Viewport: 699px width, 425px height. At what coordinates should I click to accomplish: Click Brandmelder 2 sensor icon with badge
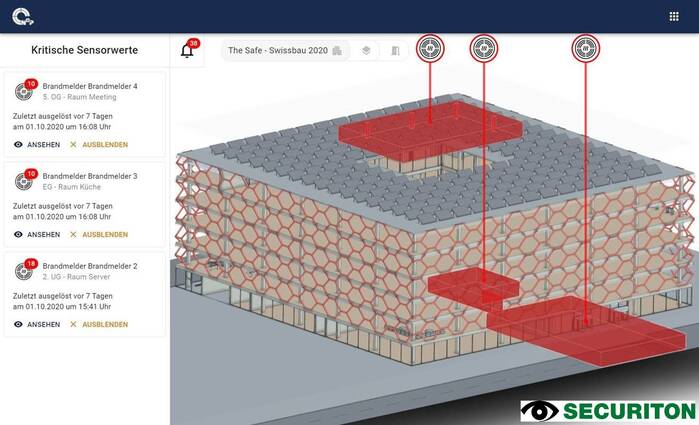24,270
